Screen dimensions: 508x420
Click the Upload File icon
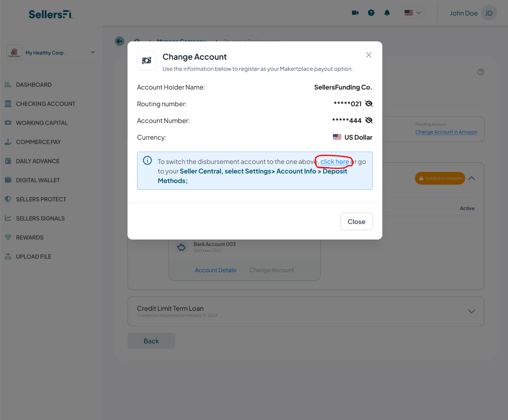(8, 256)
